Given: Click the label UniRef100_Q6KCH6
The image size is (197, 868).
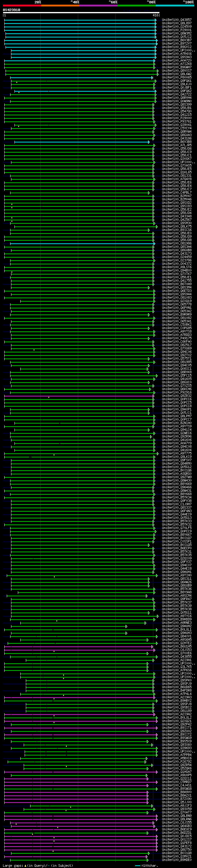Looking at the screenshot, I should pyautogui.click(x=176, y=389).
